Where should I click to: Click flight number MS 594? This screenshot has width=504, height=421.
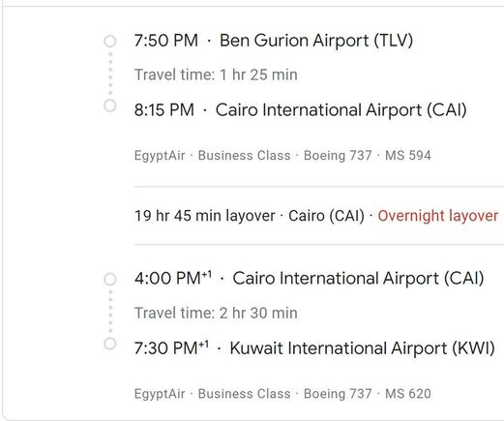408,156
